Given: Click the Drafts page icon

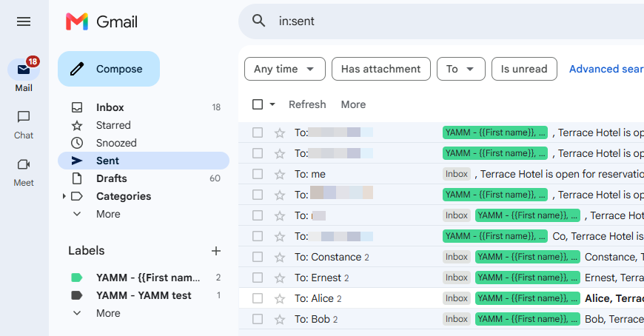Looking at the screenshot, I should tap(77, 178).
